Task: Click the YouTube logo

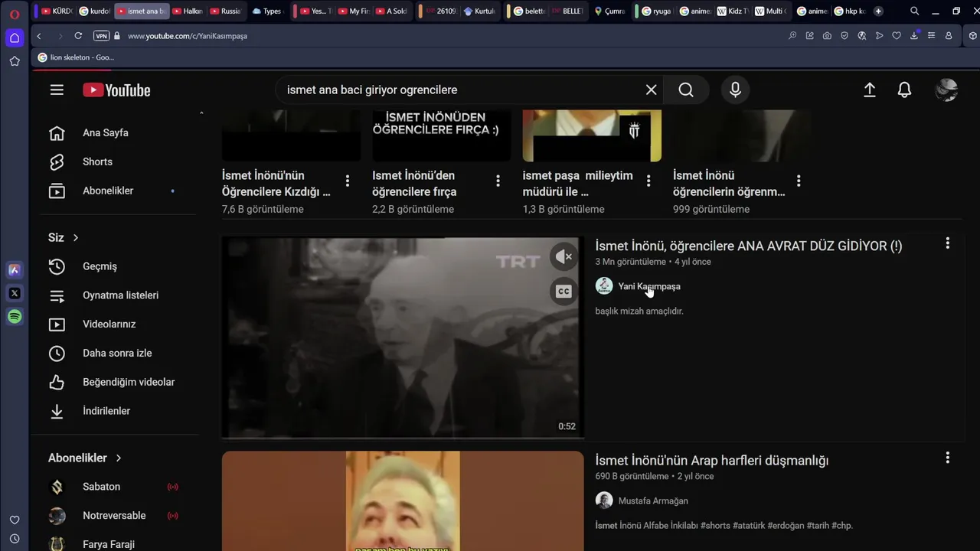Action: 116,90
